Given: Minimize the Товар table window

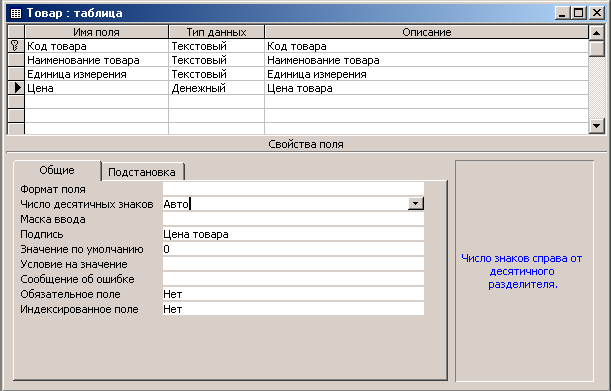Looking at the screenshot, I should click(x=562, y=13).
